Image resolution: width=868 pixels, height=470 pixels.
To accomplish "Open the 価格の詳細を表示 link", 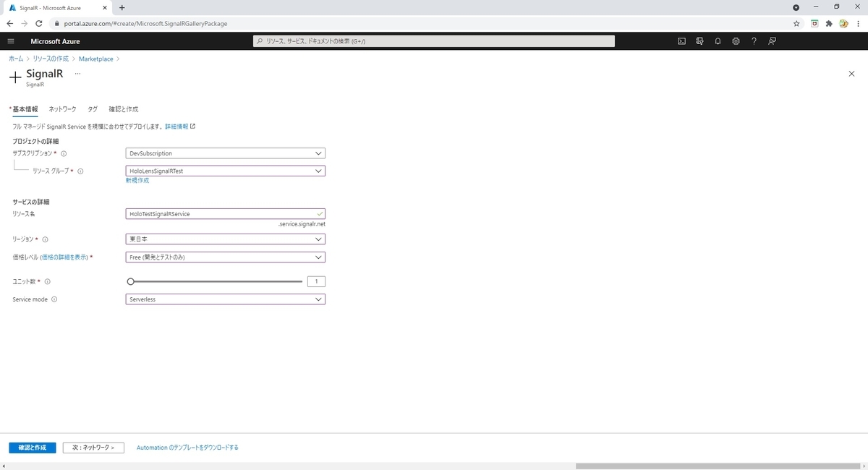I will tap(64, 257).
